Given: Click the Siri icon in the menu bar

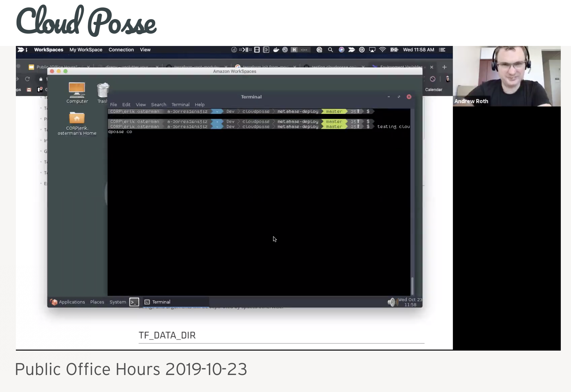Looking at the screenshot, I should (x=342, y=50).
